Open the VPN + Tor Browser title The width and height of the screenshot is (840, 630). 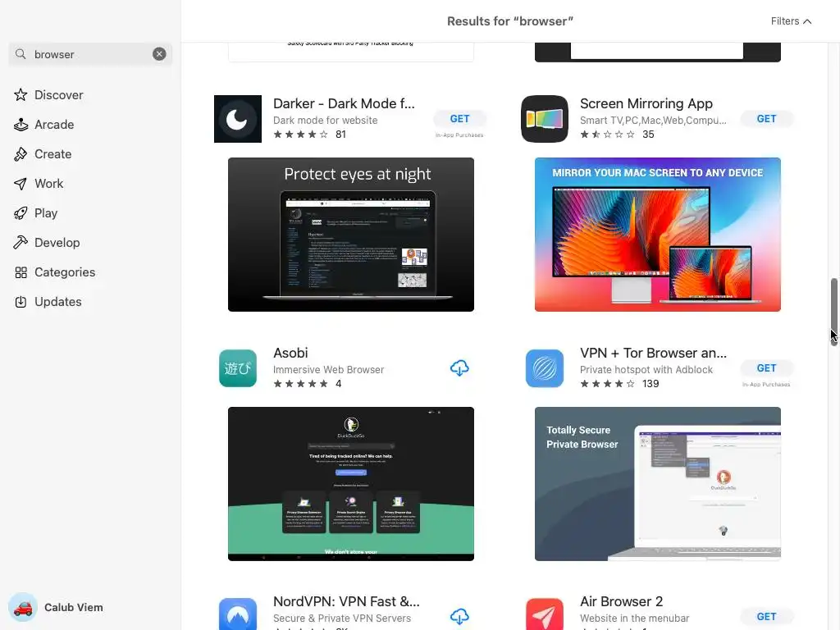click(x=653, y=353)
